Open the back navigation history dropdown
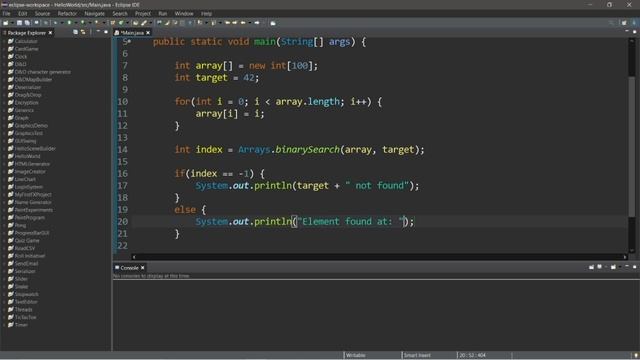This screenshot has height=360, width=640. tap(250, 23)
